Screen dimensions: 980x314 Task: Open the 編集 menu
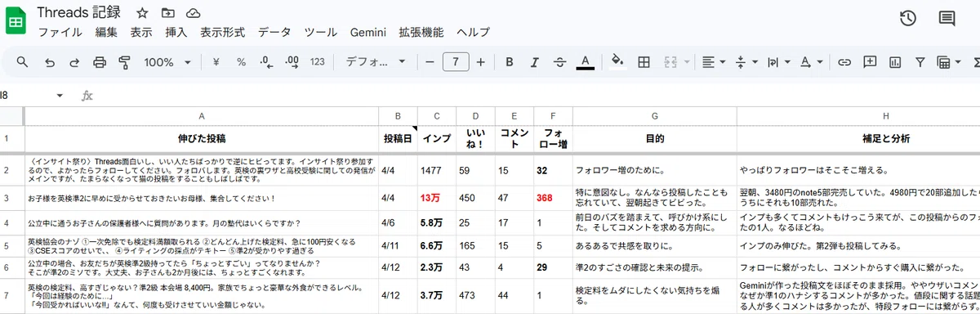[106, 33]
